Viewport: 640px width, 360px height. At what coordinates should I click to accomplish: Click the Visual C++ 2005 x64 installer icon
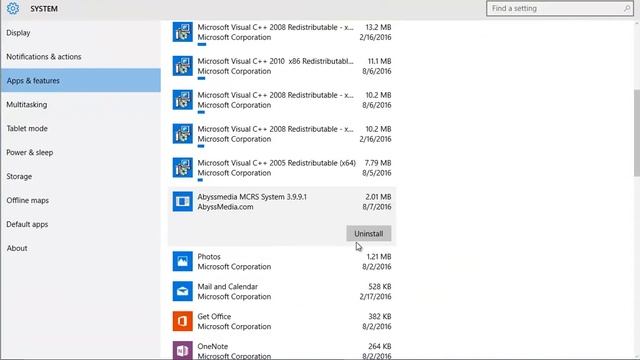tap(182, 167)
